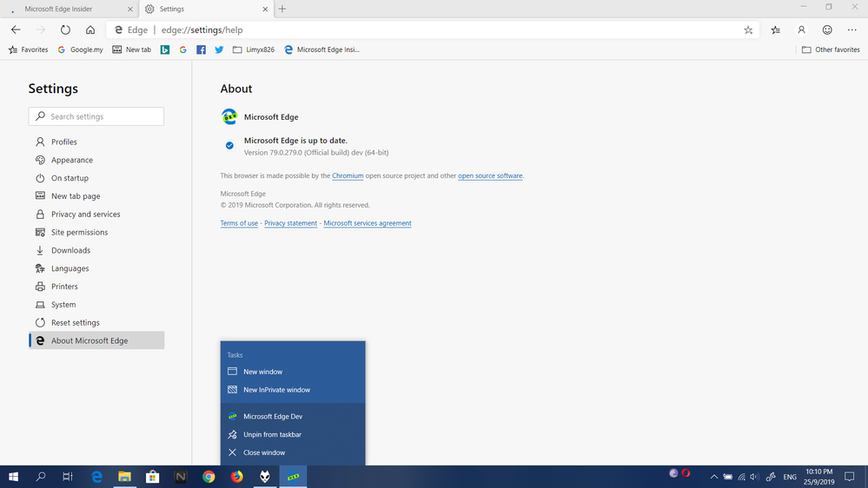The width and height of the screenshot is (868, 488).
Task: Open the Windows Start menu
Action: tap(13, 477)
